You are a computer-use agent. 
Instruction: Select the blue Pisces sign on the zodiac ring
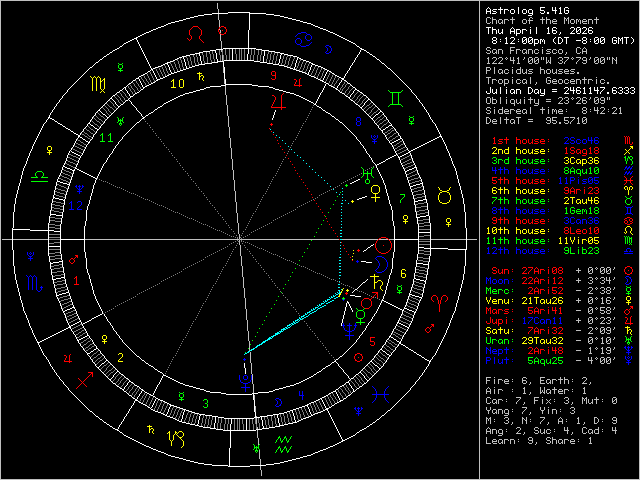pyautogui.click(x=380, y=395)
